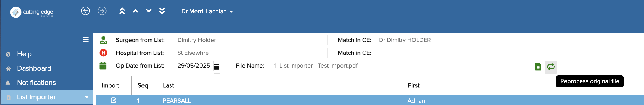
Task: Click the Op Date from List field
Action: click(x=194, y=66)
